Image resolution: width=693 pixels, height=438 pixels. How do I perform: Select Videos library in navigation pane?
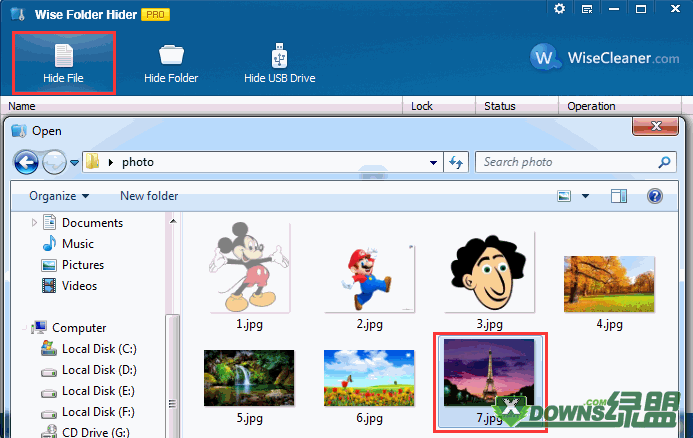tap(79, 286)
